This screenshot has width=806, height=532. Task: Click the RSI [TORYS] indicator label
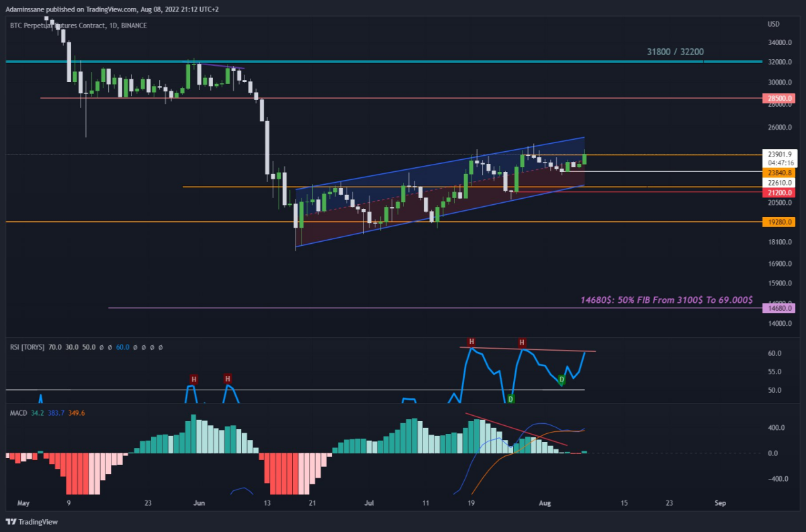tap(28, 348)
